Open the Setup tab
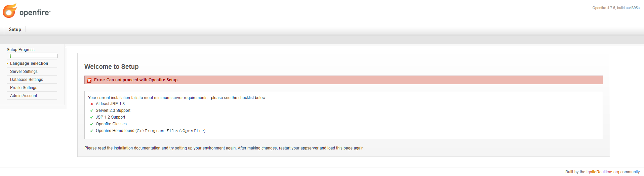The width and height of the screenshot is (644, 176). [15, 30]
